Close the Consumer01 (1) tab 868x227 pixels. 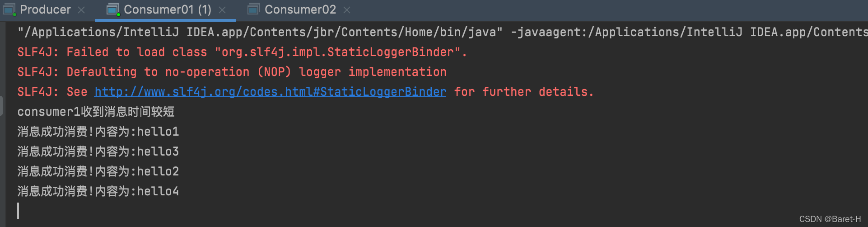[x=222, y=10]
